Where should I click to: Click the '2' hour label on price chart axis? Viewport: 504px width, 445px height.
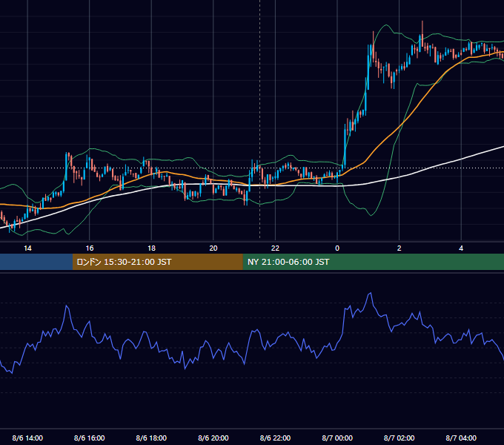[399, 248]
